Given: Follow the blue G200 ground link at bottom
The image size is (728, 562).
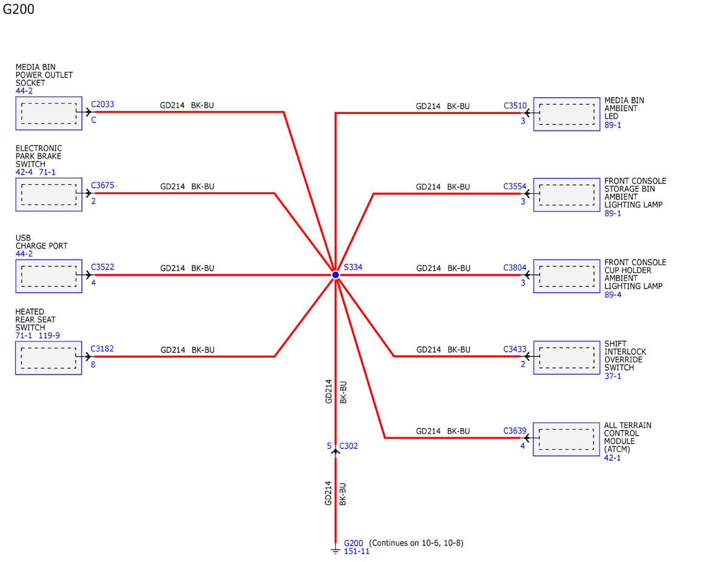Looking at the screenshot, I should [x=353, y=543].
